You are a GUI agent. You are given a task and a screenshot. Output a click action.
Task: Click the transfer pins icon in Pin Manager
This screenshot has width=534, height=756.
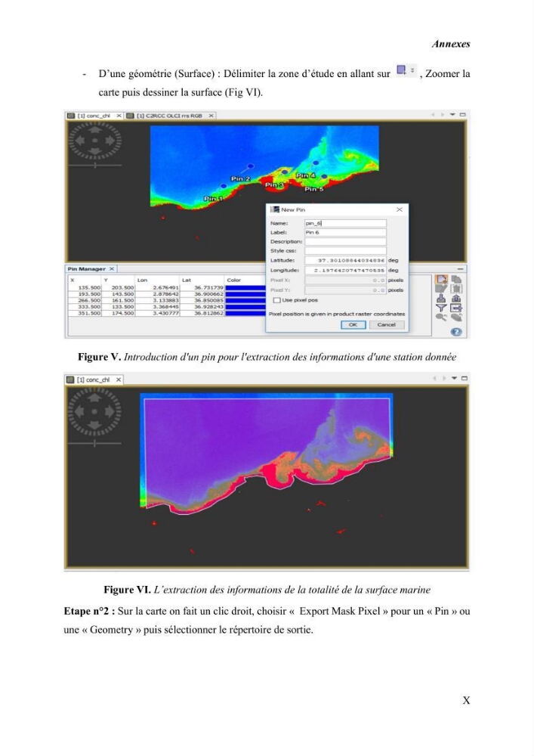click(x=456, y=318)
